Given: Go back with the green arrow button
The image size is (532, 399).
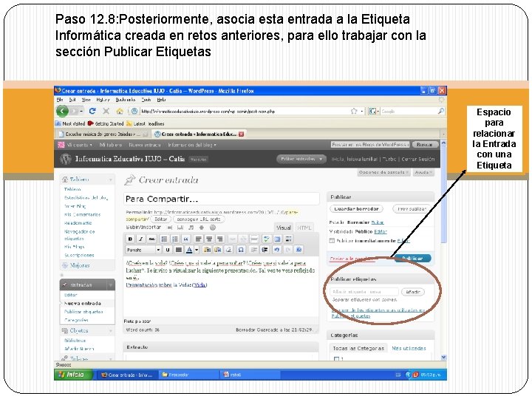Looking at the screenshot, I should coord(62,111).
